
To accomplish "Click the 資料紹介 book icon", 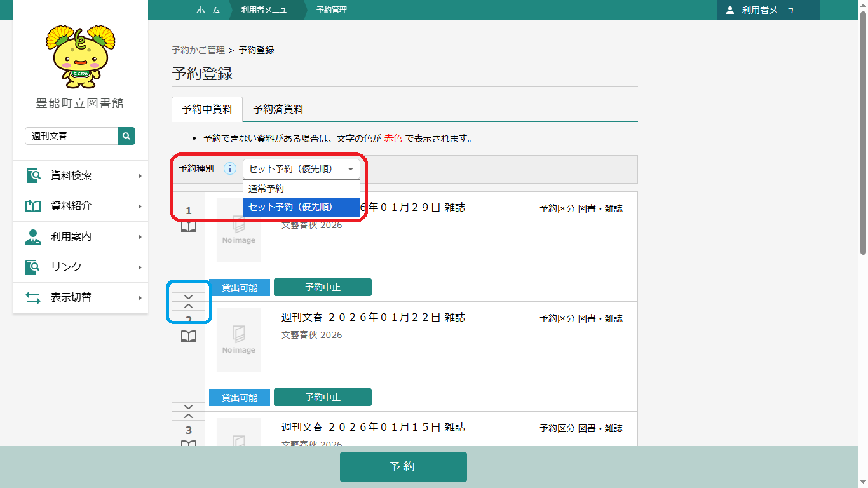I will (32, 206).
